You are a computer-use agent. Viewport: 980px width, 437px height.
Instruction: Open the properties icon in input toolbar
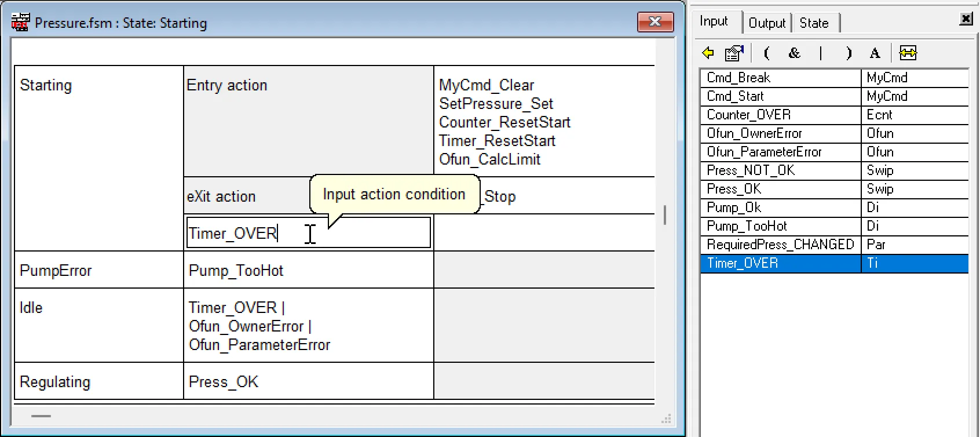click(734, 53)
